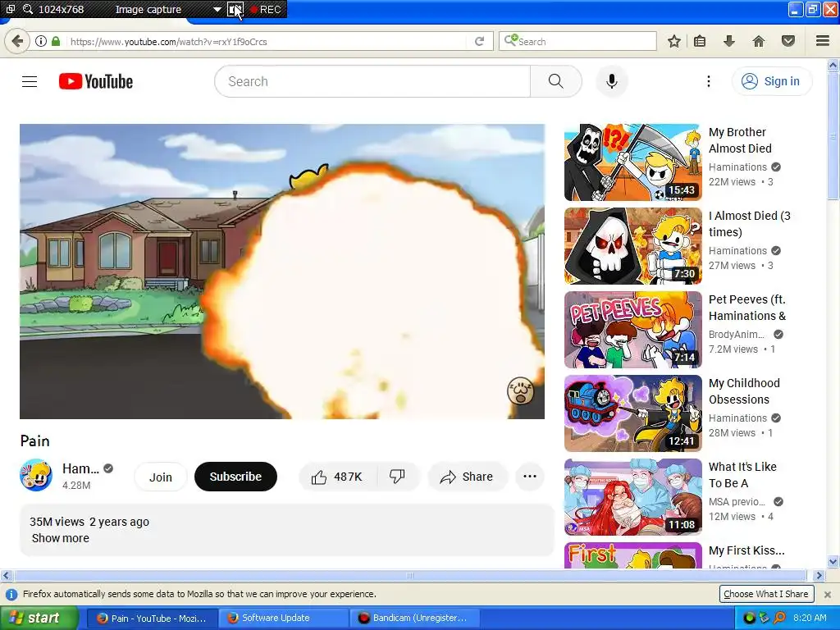Open What It's Like To Be A thumbnail

tap(632, 496)
